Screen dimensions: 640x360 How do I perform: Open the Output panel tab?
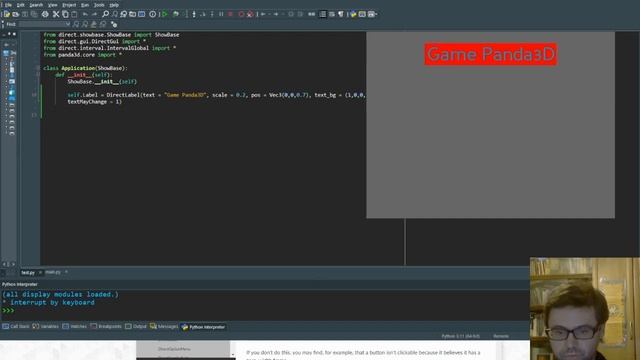coord(136,327)
